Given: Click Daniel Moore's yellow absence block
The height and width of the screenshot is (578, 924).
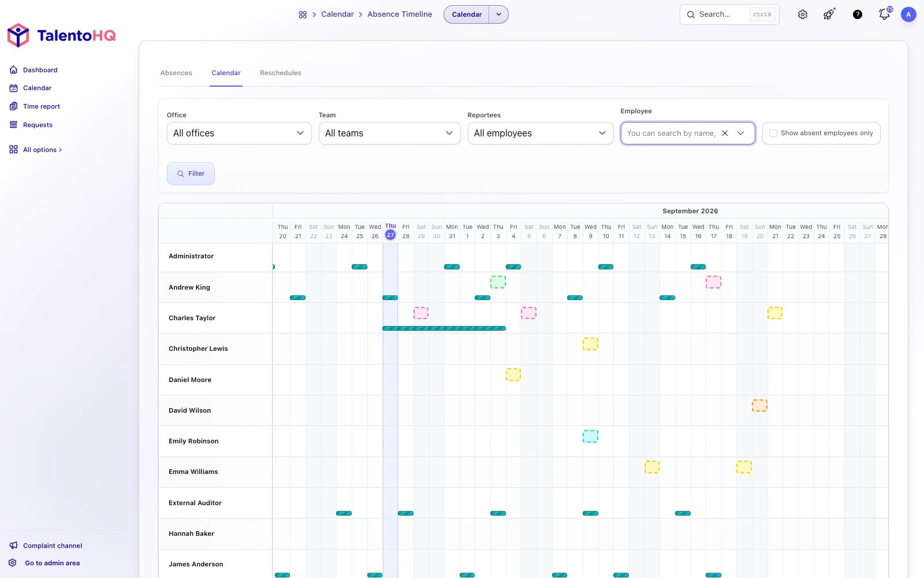Looking at the screenshot, I should point(513,375).
